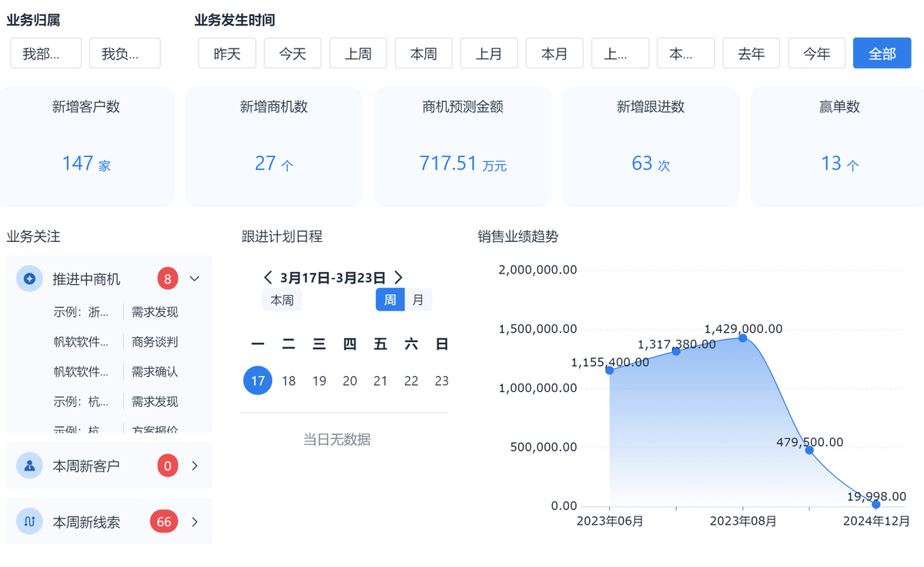
Task: Filter by 上周
Action: (358, 53)
